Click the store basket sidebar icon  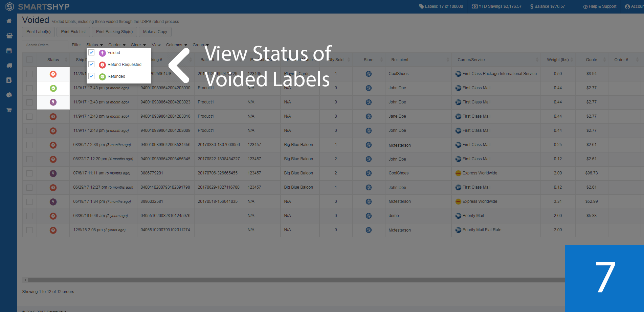point(9,35)
